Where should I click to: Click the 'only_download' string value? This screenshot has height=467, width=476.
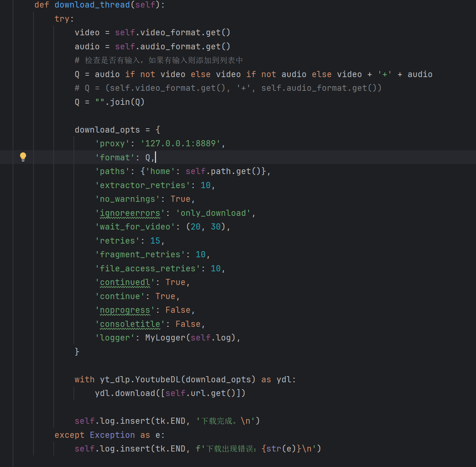coord(213,213)
